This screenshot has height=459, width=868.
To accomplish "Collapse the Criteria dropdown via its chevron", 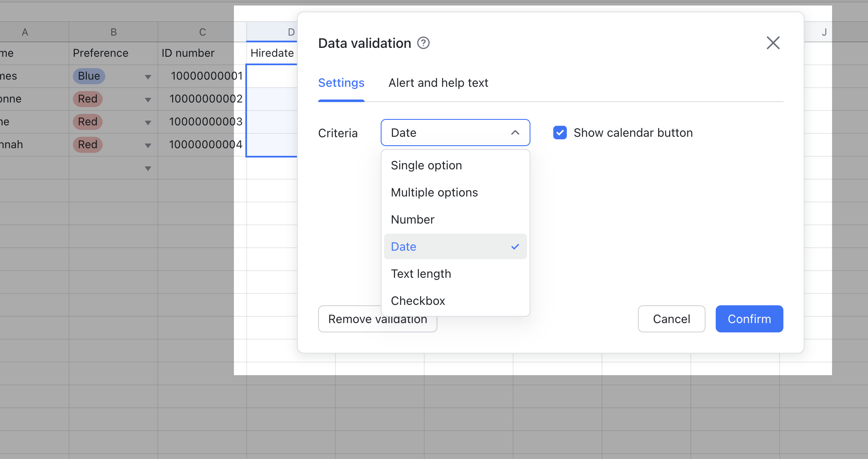I will [515, 133].
